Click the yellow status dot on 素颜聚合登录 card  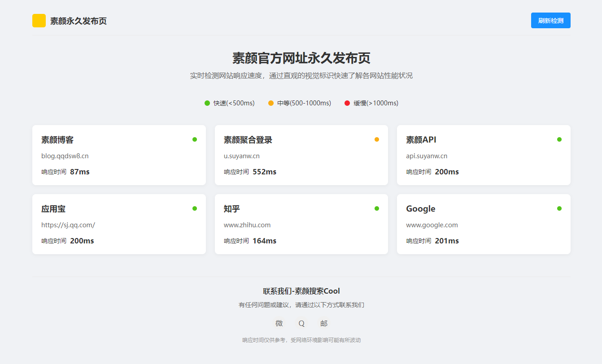click(377, 139)
